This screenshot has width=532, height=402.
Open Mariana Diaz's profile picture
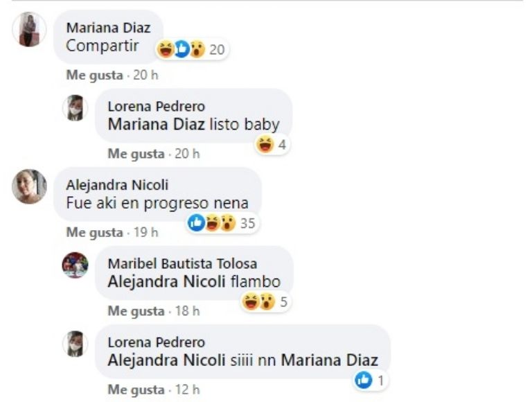point(29,30)
